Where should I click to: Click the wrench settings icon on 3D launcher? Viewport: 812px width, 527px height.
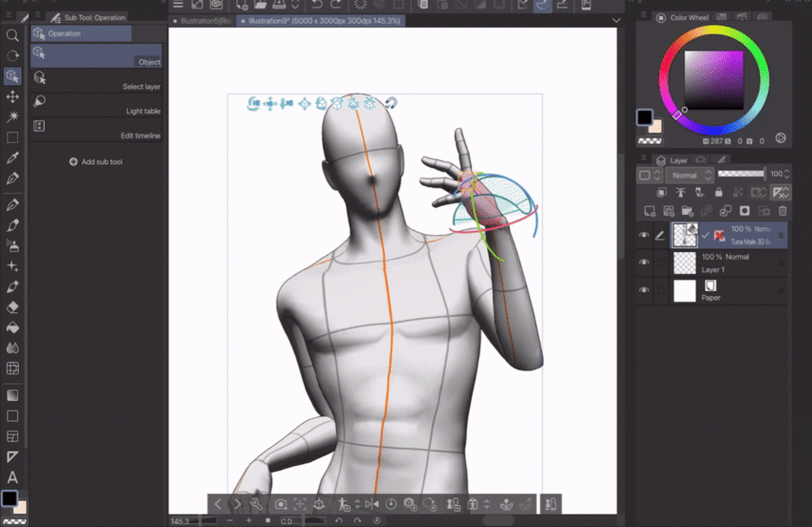pyautogui.click(x=255, y=504)
